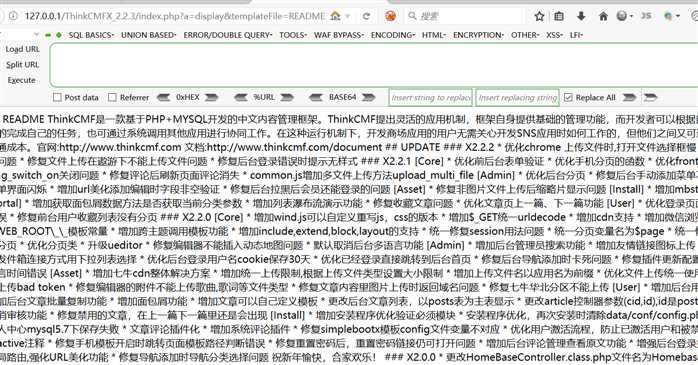Image resolution: width=698 pixels, height=365 pixels.
Task: Expand the ENCRYPTION dropdown menu
Action: click(478, 35)
